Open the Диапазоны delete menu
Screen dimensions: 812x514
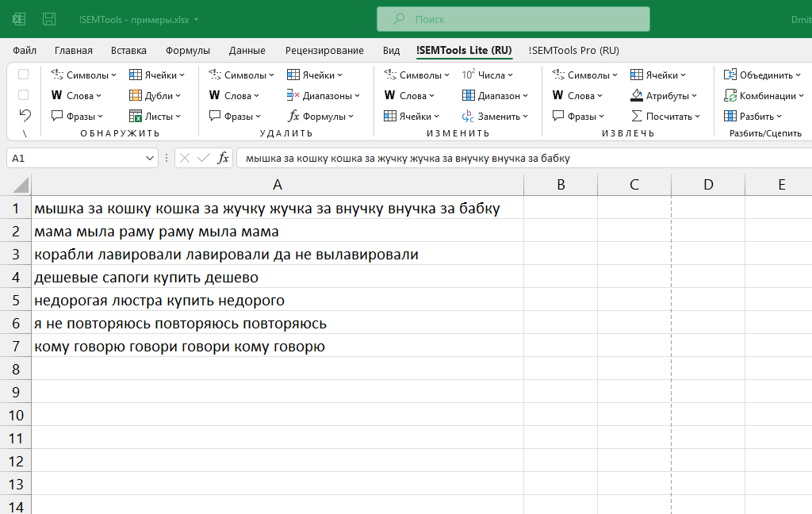coord(324,96)
